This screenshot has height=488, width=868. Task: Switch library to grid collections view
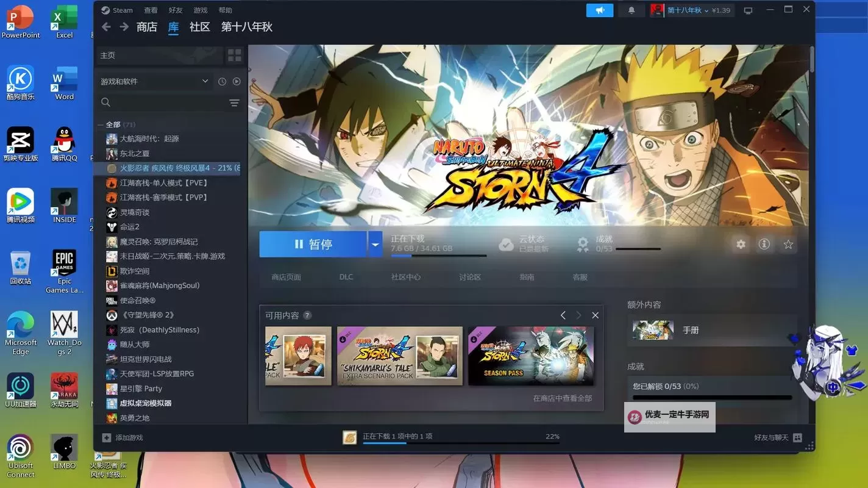(x=235, y=56)
